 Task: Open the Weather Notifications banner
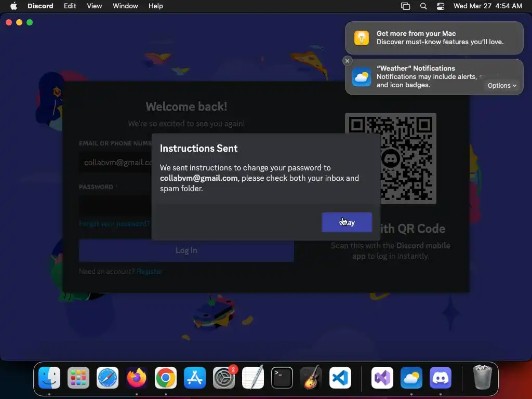point(434,77)
